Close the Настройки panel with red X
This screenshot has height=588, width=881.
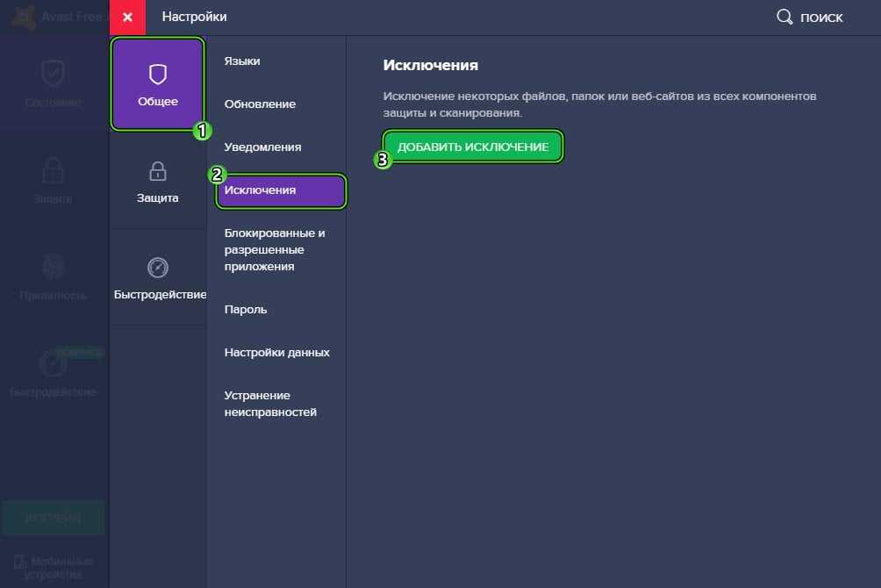click(x=127, y=18)
